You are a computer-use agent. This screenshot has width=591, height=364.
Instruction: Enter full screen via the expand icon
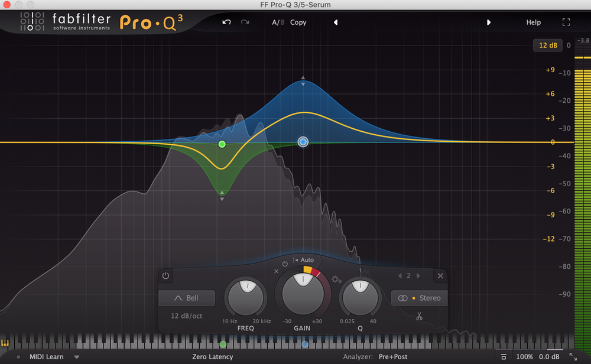pos(566,22)
